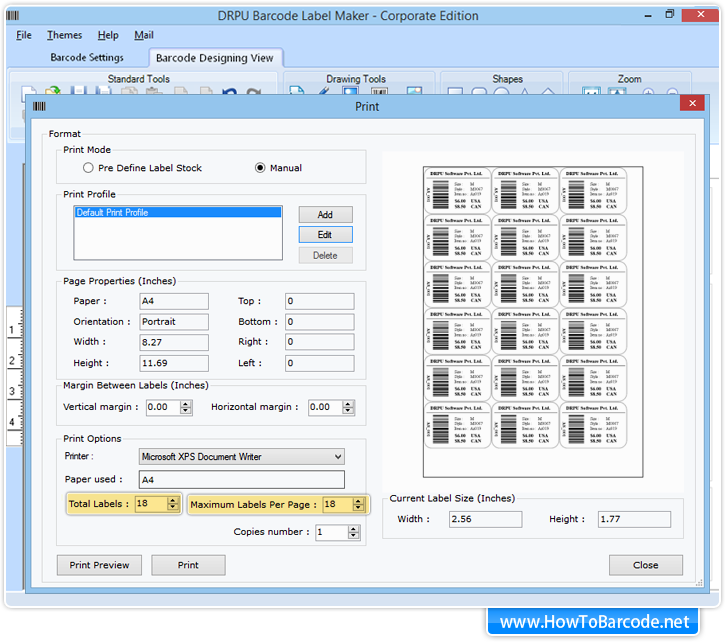The height and width of the screenshot is (642, 725).
Task: Click Maximum Labels Per Page value field
Action: 338,504
